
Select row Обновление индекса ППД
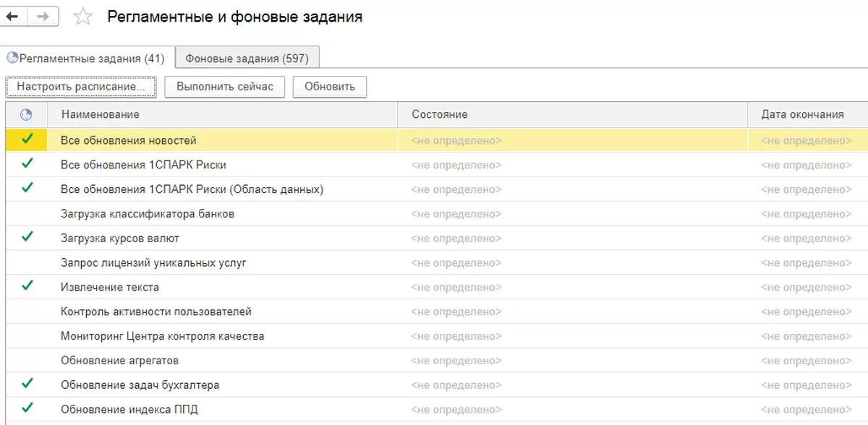[437, 409]
